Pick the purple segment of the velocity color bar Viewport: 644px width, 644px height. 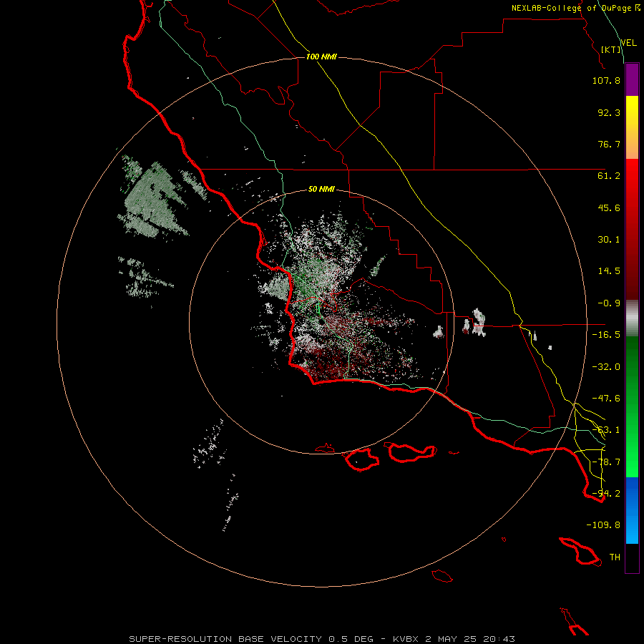pyautogui.click(x=632, y=79)
